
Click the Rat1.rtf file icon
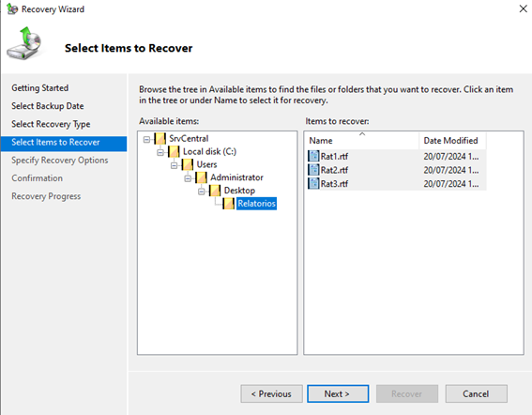313,156
